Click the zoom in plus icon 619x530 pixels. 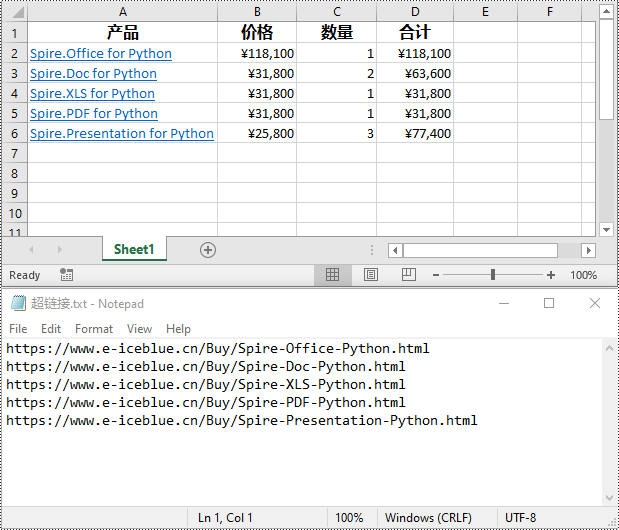(551, 275)
